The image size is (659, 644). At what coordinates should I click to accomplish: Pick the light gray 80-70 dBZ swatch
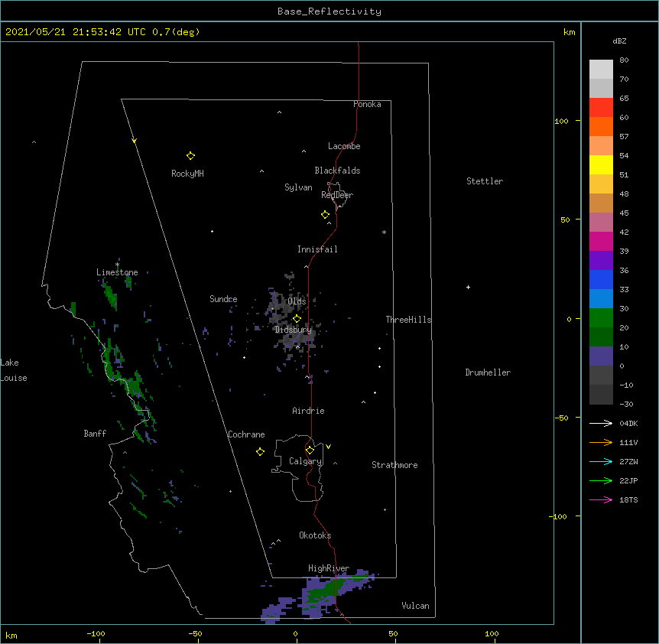(x=601, y=70)
